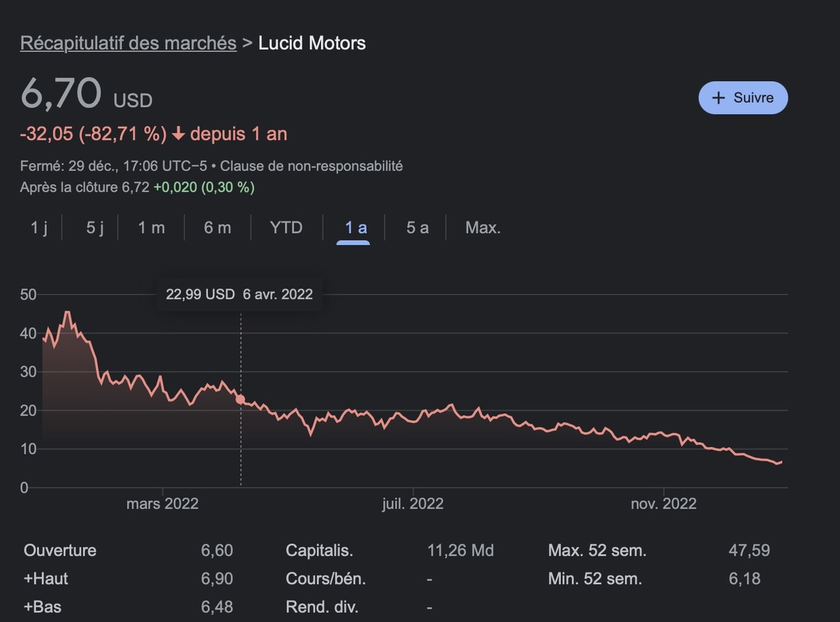Select the 1 j time range tab

coord(39,227)
